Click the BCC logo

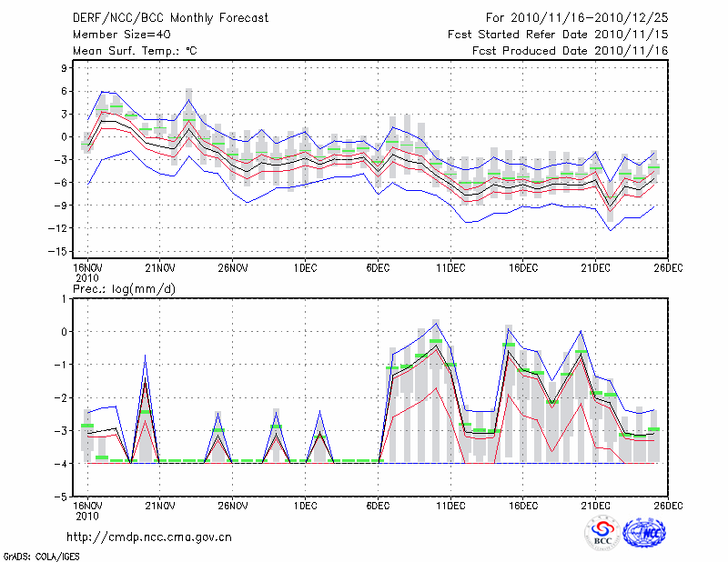click(x=602, y=533)
